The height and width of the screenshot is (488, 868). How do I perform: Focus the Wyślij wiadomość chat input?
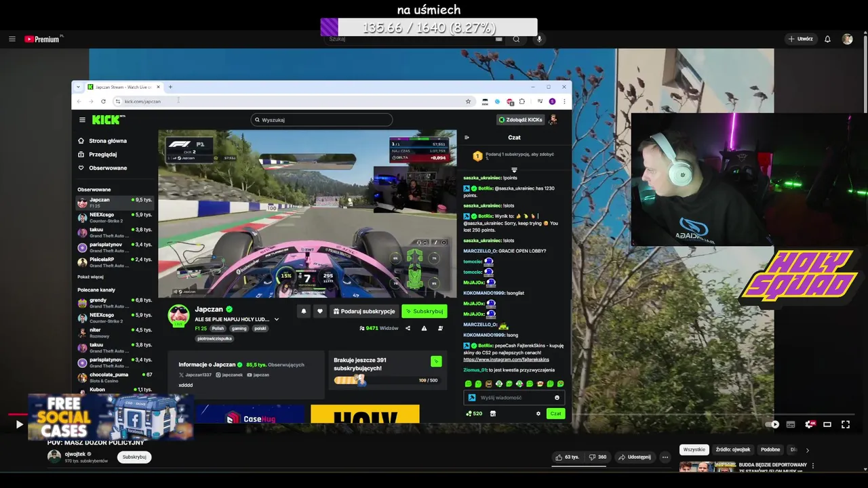[514, 398]
